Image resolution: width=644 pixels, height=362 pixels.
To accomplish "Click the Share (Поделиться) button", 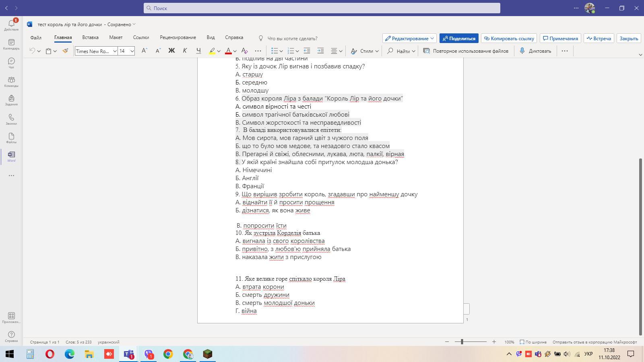I will pyautogui.click(x=459, y=38).
